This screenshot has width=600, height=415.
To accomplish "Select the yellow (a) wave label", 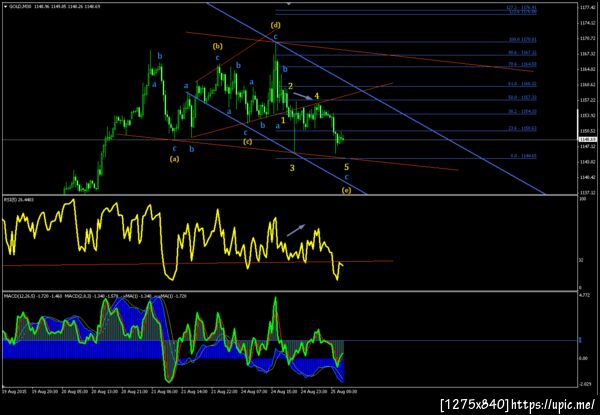I will pos(174,159).
